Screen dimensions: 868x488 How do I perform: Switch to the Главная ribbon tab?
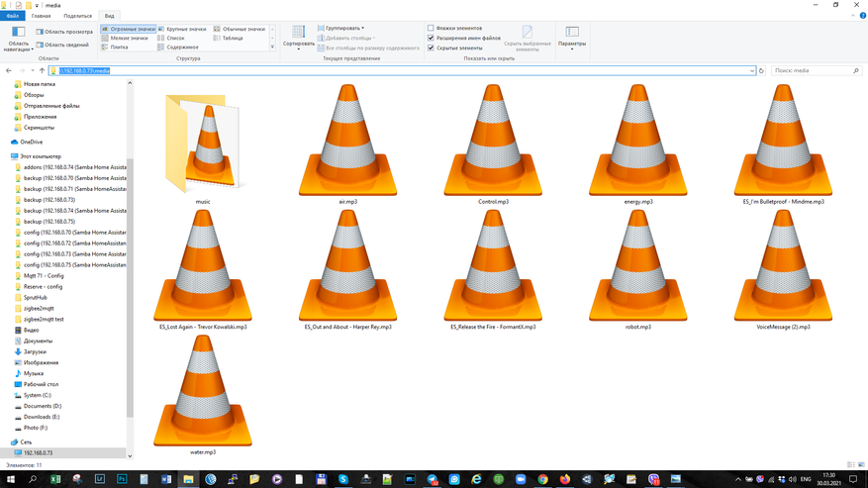click(x=41, y=16)
